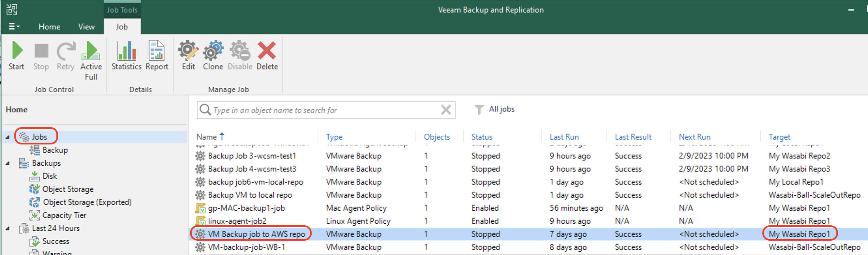This screenshot has height=255, width=868.
Task: Open the main hamburger menu
Action: tap(14, 26)
